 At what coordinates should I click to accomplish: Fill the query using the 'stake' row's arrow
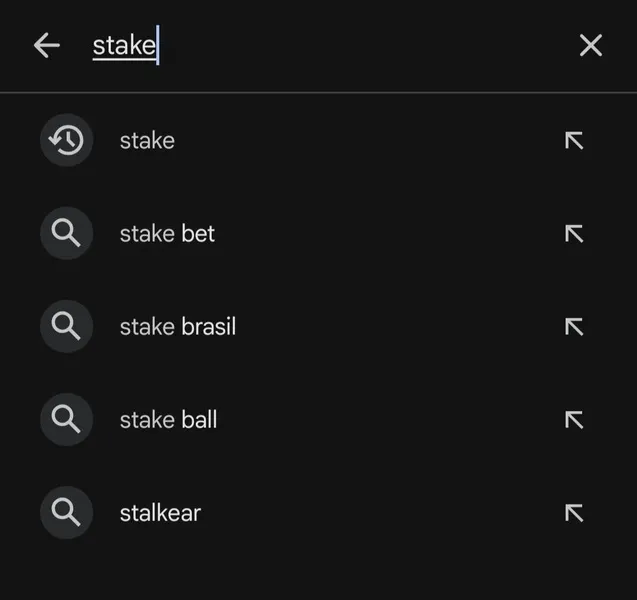click(x=574, y=141)
